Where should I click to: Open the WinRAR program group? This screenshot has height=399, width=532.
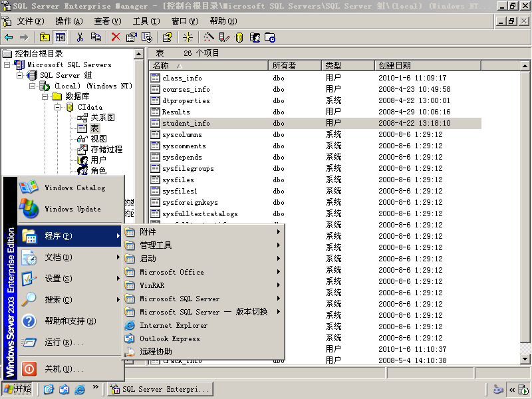pos(203,285)
